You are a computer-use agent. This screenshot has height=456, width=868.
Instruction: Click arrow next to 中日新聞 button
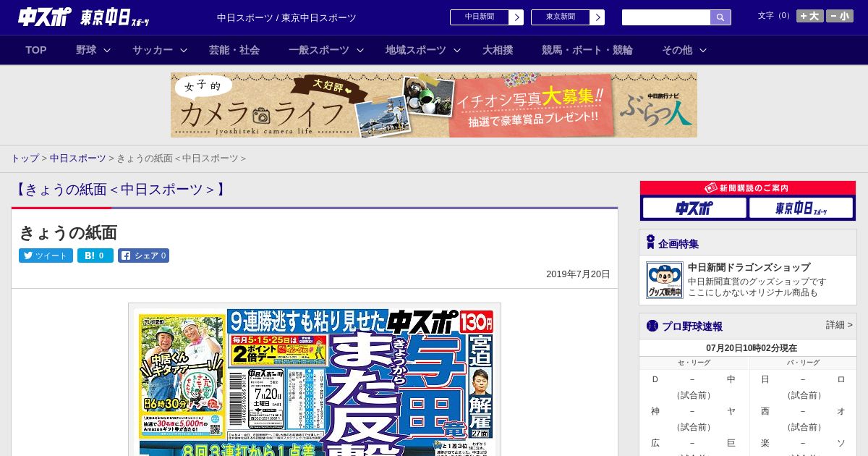pyautogui.click(x=516, y=17)
